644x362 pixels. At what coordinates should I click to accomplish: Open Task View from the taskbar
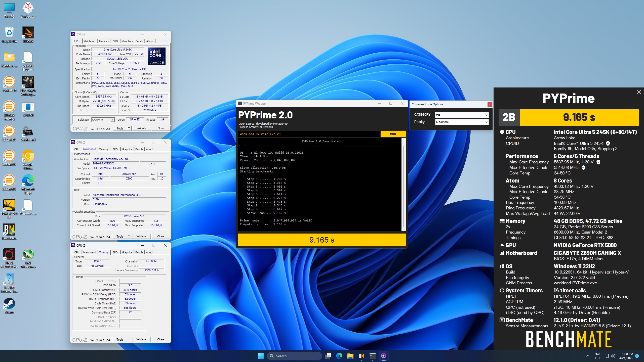click(x=328, y=356)
